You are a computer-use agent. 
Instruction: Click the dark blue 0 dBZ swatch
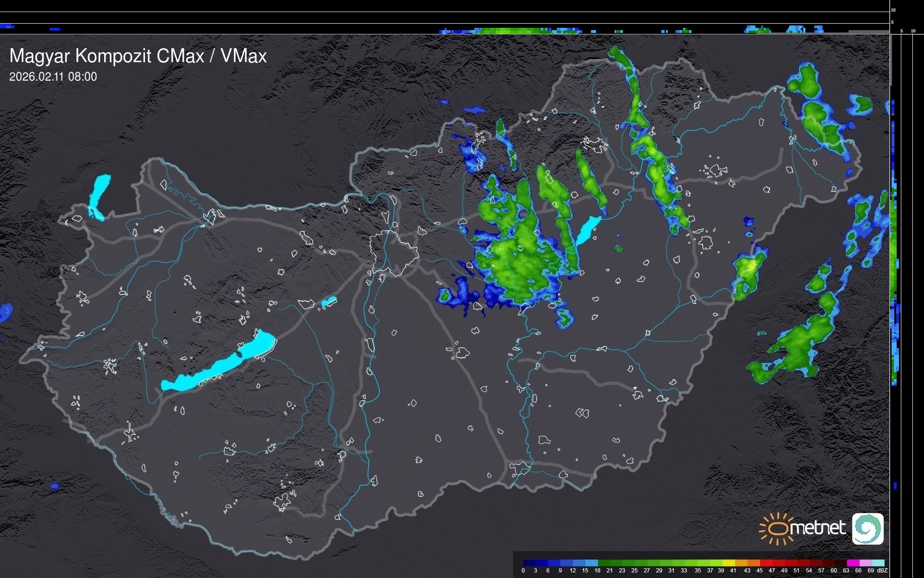pos(528,563)
